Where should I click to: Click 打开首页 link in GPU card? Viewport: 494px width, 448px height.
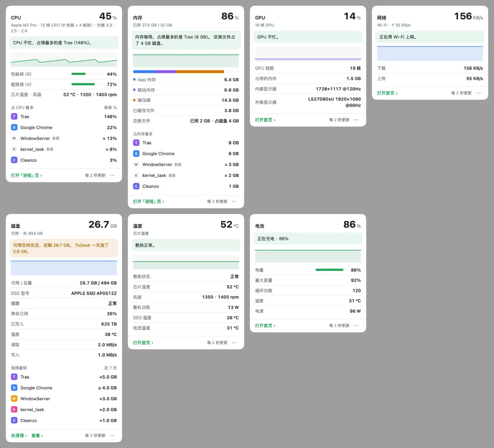265,120
